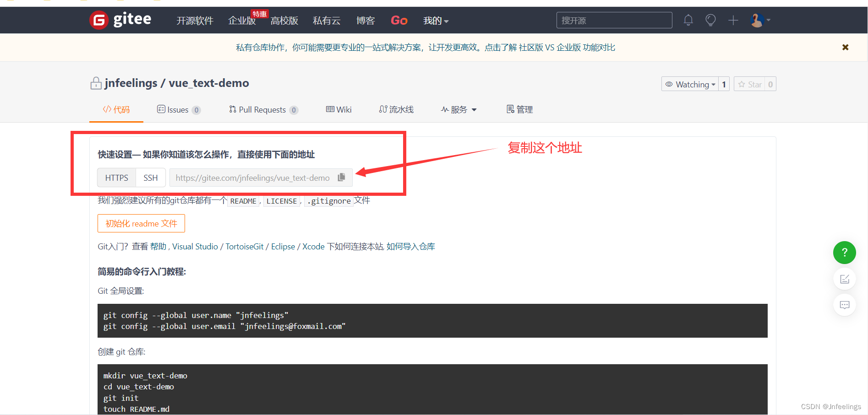The height and width of the screenshot is (415, 868).
Task: Open the 流水线 tab
Action: tap(396, 109)
